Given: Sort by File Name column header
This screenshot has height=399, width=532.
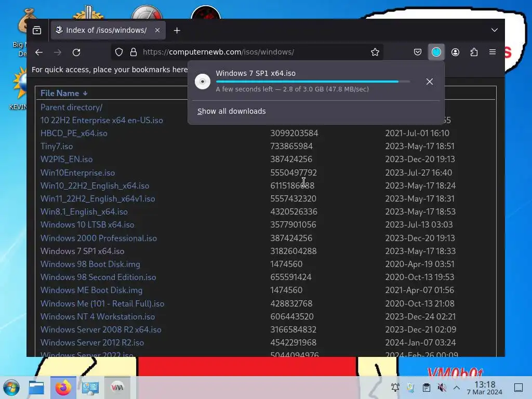Looking at the screenshot, I should coord(64,94).
